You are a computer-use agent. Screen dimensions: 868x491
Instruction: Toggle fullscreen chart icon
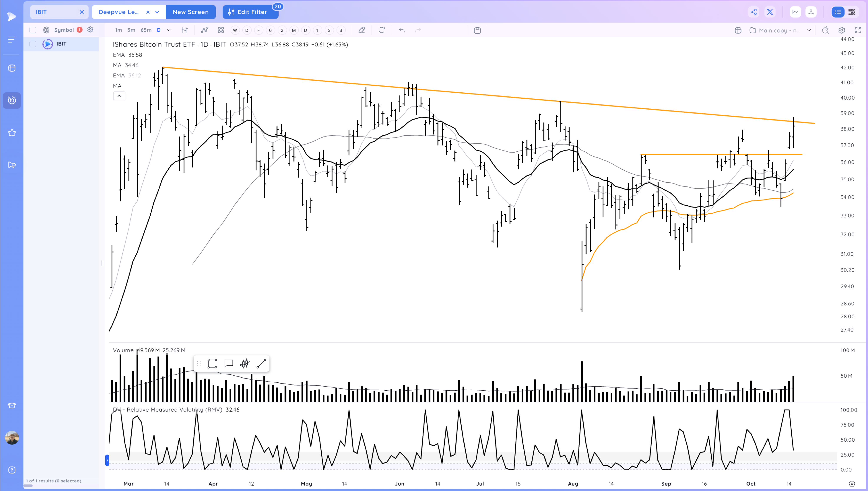point(858,30)
